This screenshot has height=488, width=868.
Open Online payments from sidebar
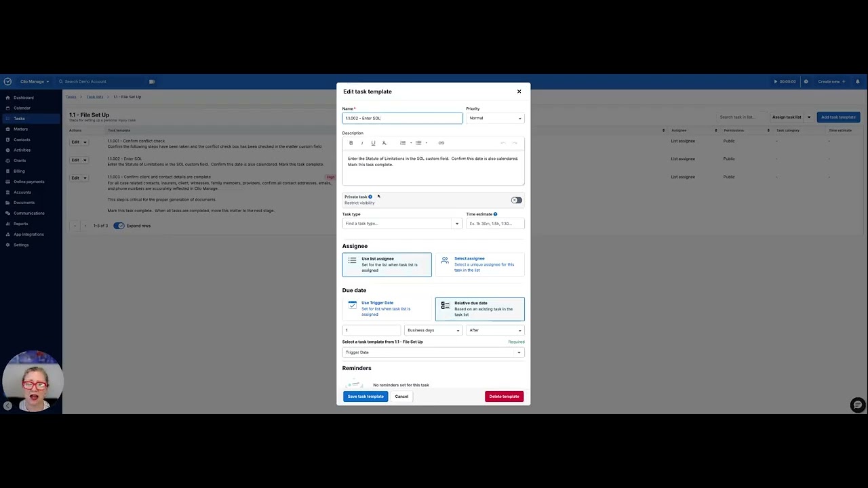pos(28,182)
